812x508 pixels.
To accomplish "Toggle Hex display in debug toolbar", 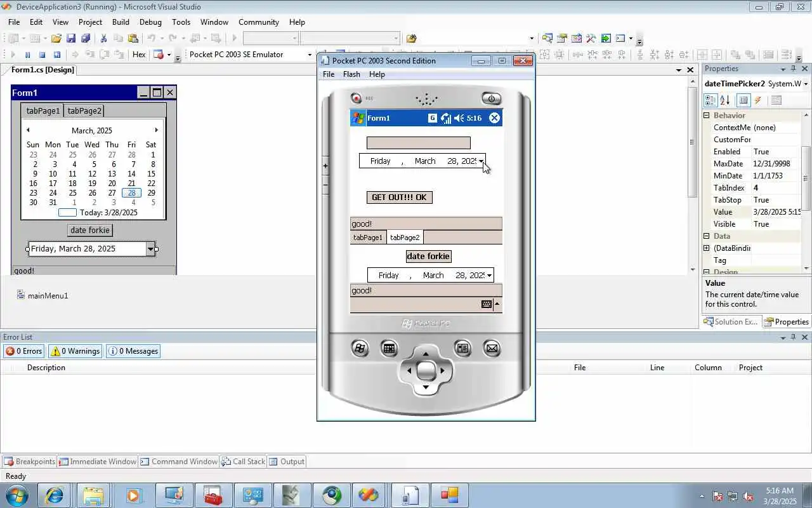I will coord(139,55).
